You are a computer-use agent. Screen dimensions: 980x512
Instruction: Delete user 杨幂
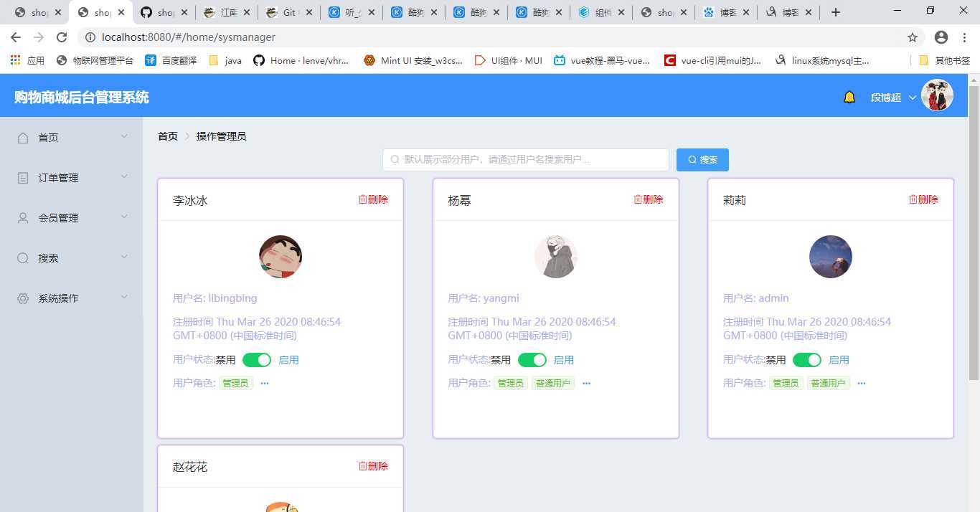(649, 199)
